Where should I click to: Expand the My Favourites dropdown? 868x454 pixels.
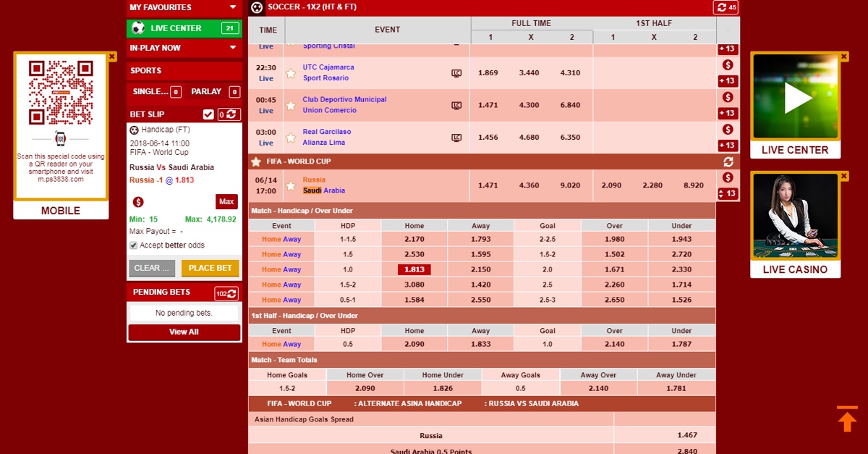pyautogui.click(x=184, y=7)
